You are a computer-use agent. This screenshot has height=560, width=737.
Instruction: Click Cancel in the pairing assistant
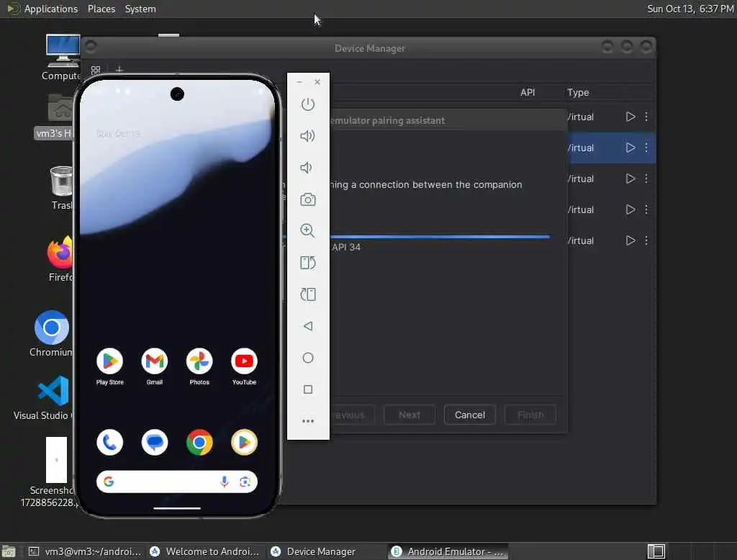tap(469, 415)
